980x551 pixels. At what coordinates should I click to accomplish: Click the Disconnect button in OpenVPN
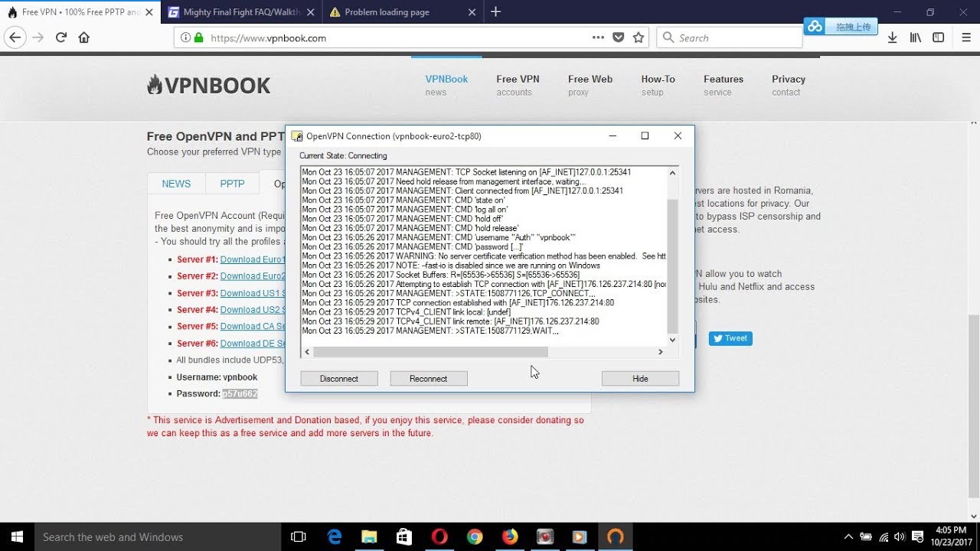coord(339,378)
